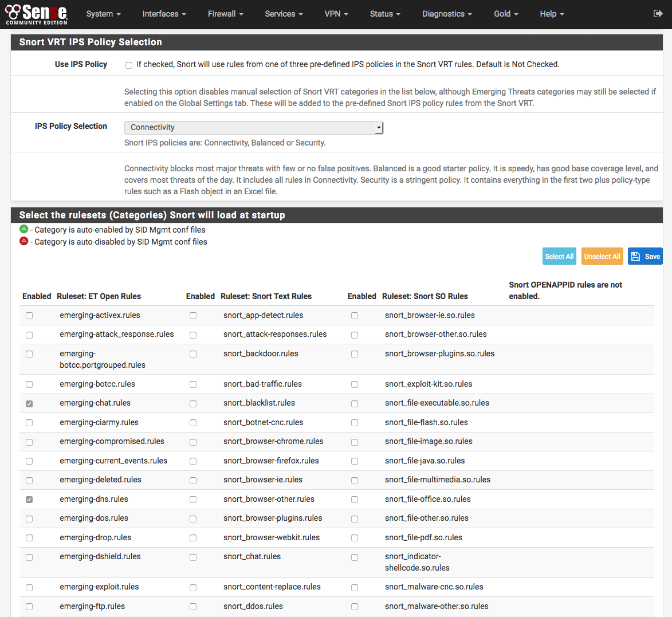Open the Diagnostics menu
This screenshot has height=617, width=672.
[x=447, y=14]
